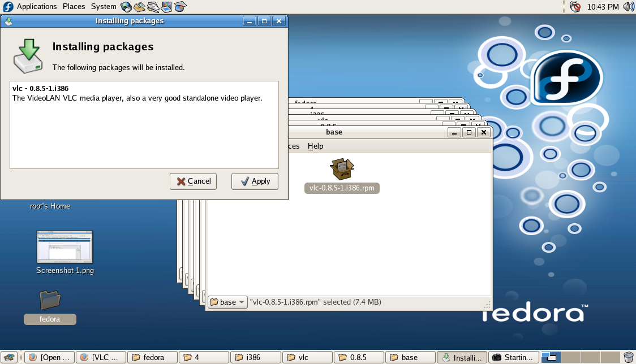This screenshot has height=364, width=636.
Task: Maximize the Installing packages window
Action: coord(264,21)
